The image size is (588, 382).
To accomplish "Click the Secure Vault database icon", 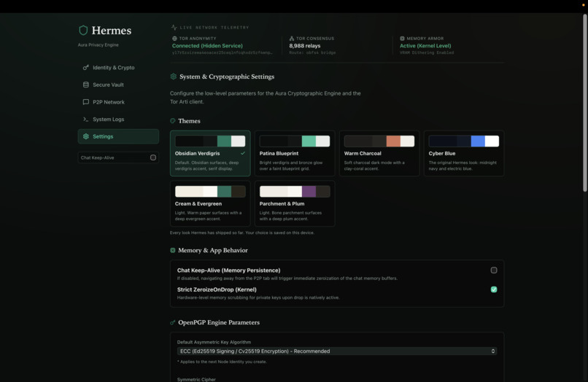I will [x=86, y=85].
